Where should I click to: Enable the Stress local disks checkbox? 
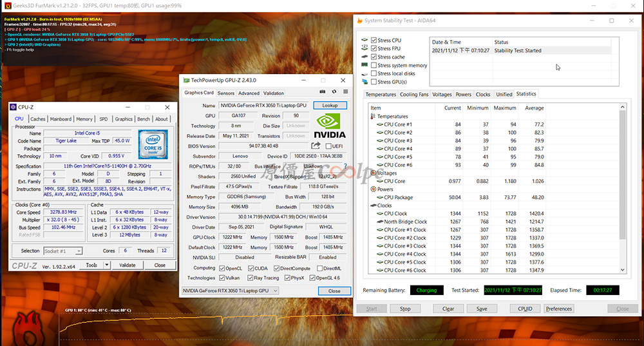pos(374,73)
